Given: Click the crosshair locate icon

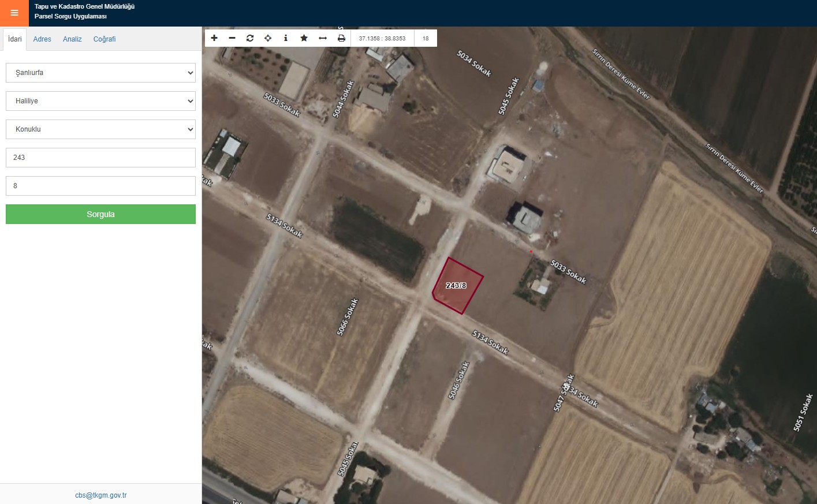Looking at the screenshot, I should [268, 38].
